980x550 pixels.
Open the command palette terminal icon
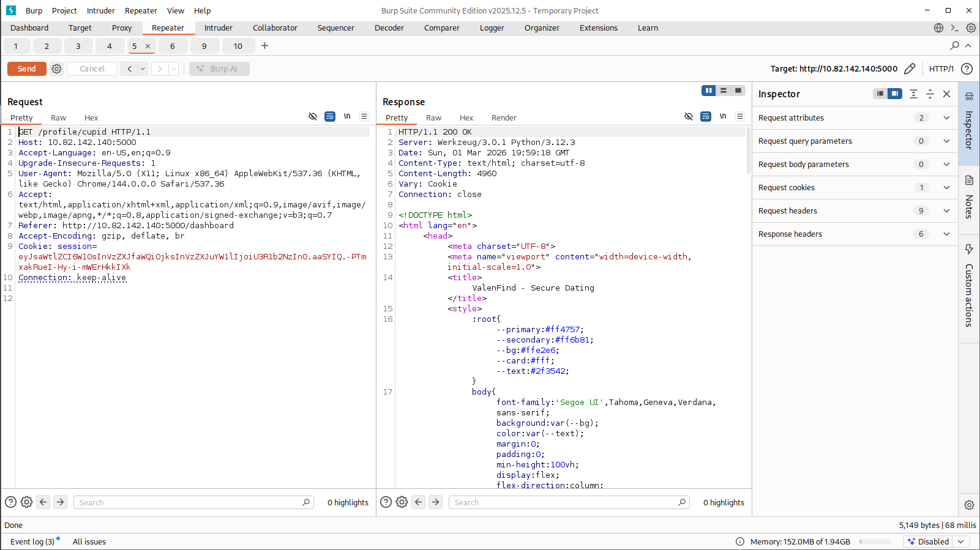tap(955, 28)
